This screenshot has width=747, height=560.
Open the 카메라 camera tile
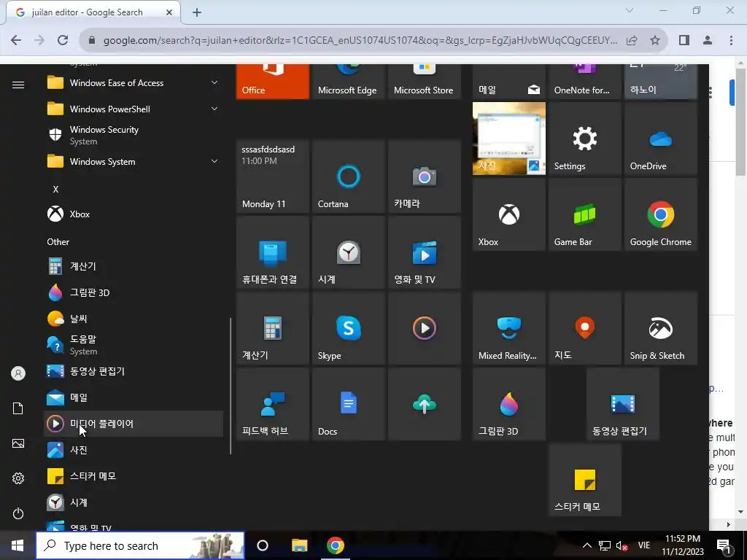424,176
